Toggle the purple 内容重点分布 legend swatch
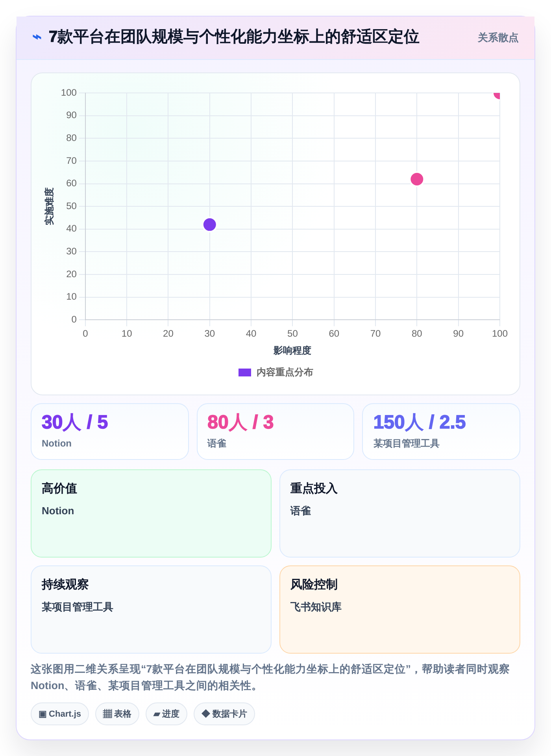Image resolution: width=551 pixels, height=756 pixels. [245, 372]
